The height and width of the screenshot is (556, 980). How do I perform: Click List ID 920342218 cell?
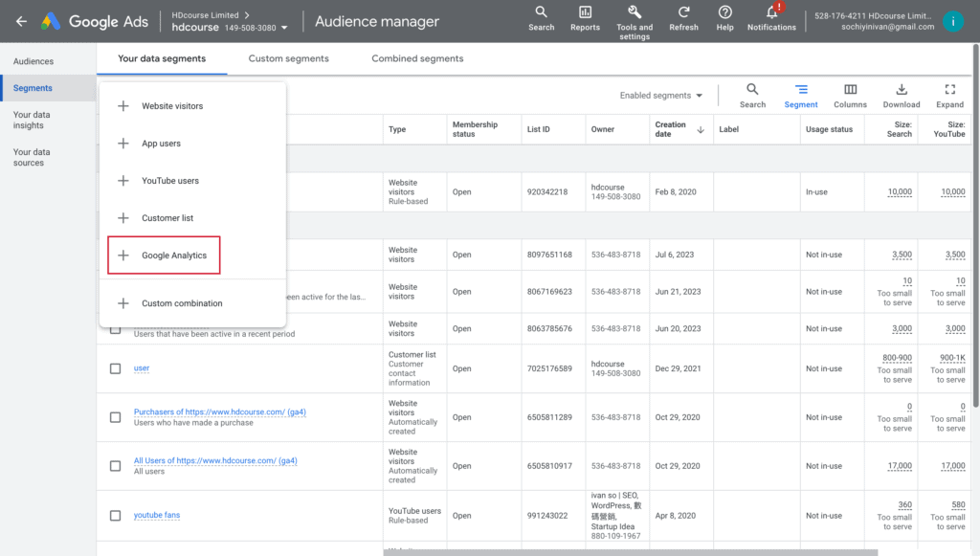(546, 191)
